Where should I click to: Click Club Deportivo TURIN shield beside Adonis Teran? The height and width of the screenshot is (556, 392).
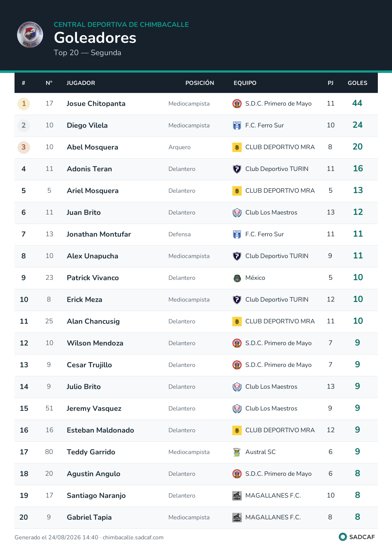237,169
